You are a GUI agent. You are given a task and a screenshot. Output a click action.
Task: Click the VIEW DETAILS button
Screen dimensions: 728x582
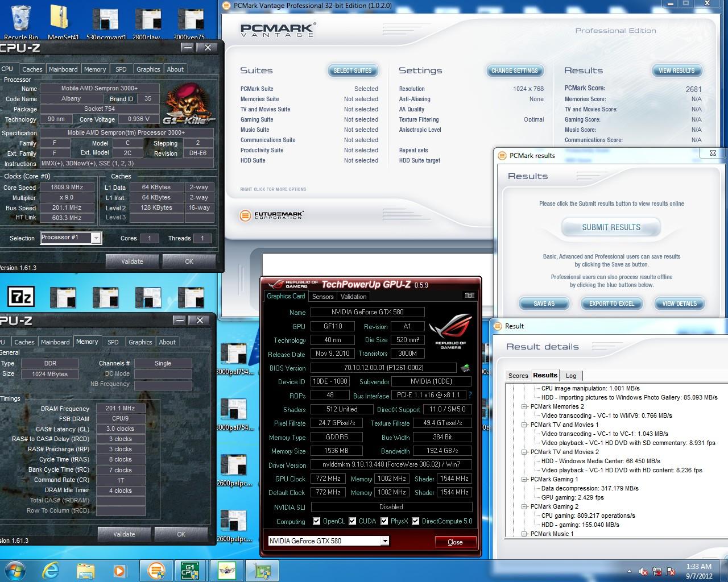pyautogui.click(x=680, y=304)
